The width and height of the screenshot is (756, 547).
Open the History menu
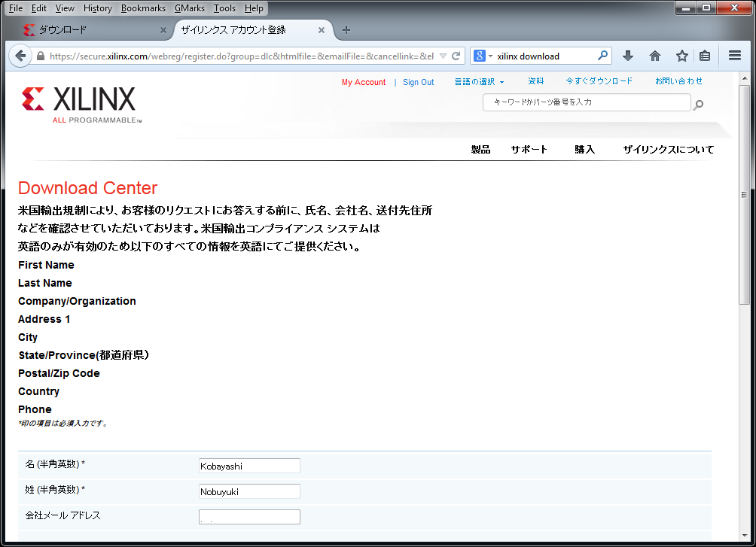[97, 8]
